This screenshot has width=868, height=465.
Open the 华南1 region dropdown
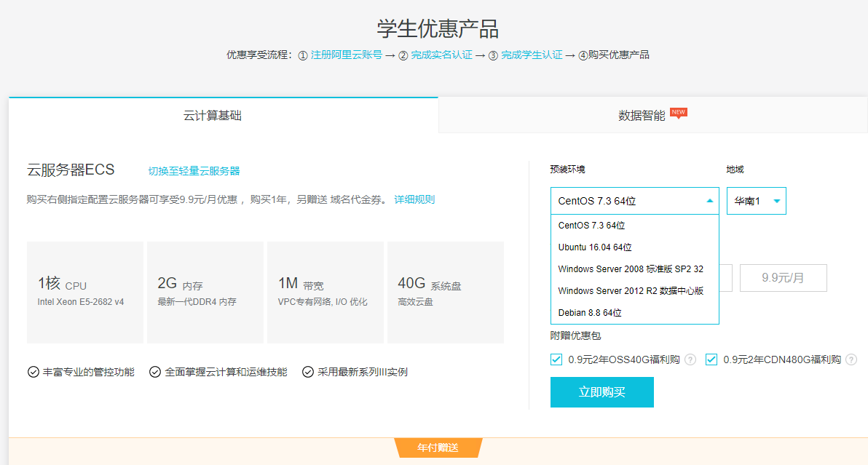[756, 201]
